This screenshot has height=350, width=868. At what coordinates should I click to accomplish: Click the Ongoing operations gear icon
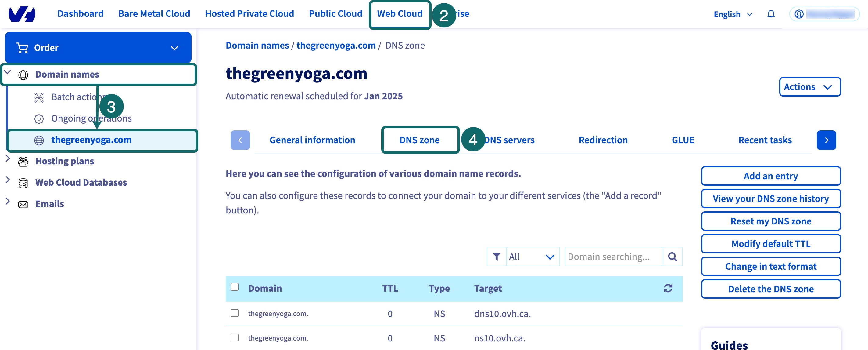pos(39,119)
